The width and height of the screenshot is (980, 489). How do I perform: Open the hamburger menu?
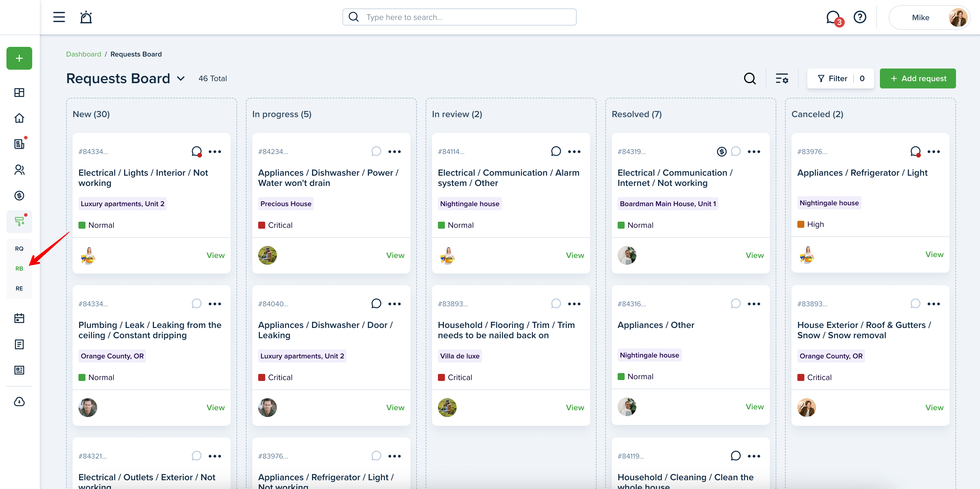click(59, 17)
